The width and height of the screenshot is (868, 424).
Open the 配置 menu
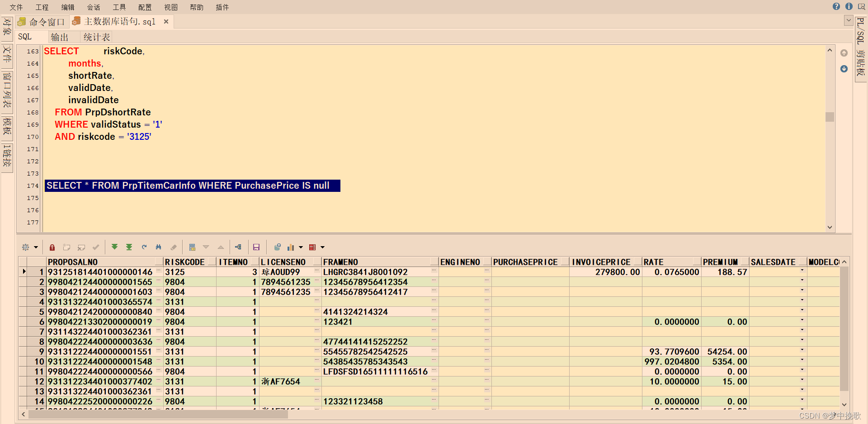click(x=145, y=7)
